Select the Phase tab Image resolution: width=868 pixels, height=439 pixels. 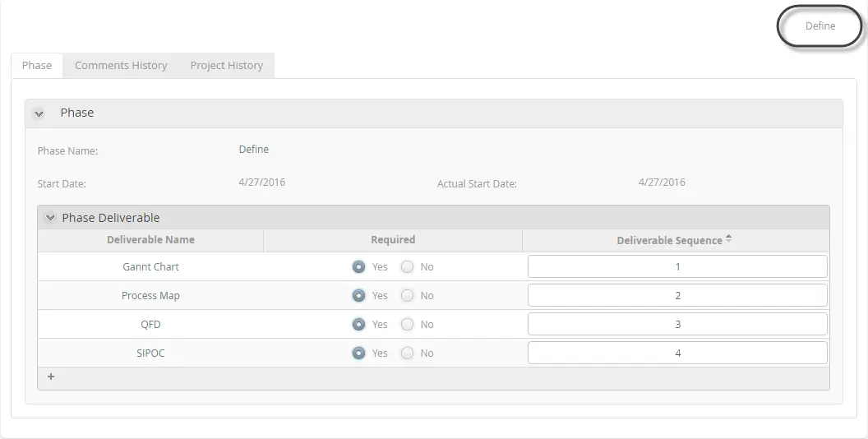(x=37, y=65)
